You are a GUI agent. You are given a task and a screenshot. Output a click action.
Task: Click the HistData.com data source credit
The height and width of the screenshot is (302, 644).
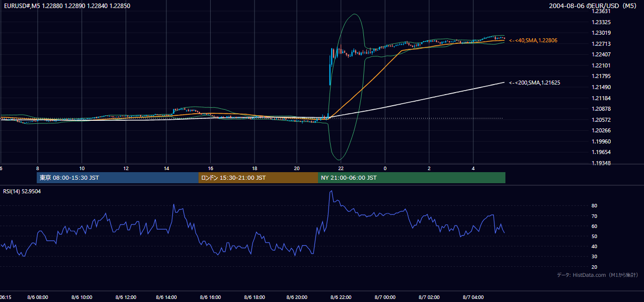598,275
